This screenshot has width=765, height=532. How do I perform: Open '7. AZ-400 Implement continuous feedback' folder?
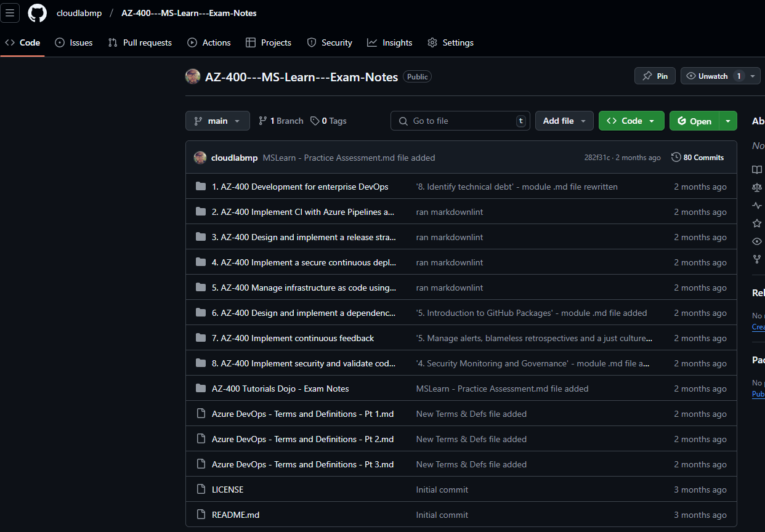[x=293, y=338]
